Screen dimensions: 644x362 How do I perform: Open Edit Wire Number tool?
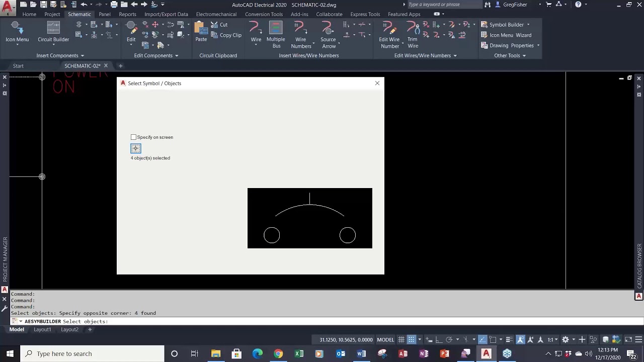pos(389,35)
